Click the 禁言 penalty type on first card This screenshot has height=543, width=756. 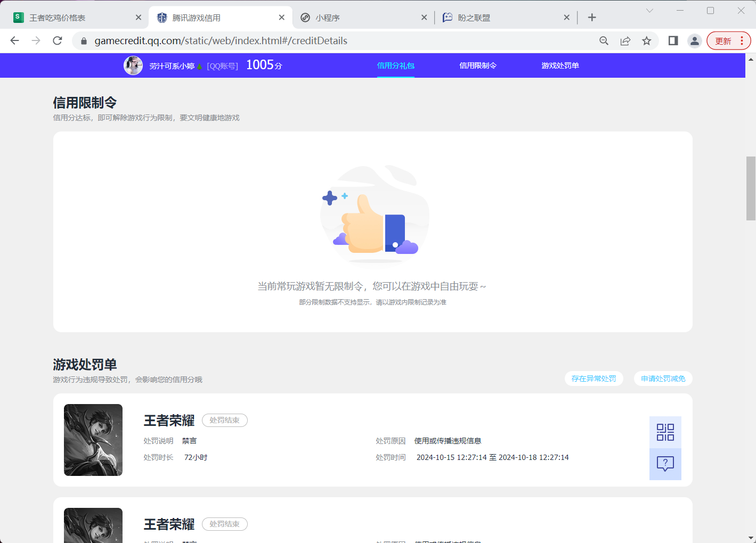click(189, 441)
